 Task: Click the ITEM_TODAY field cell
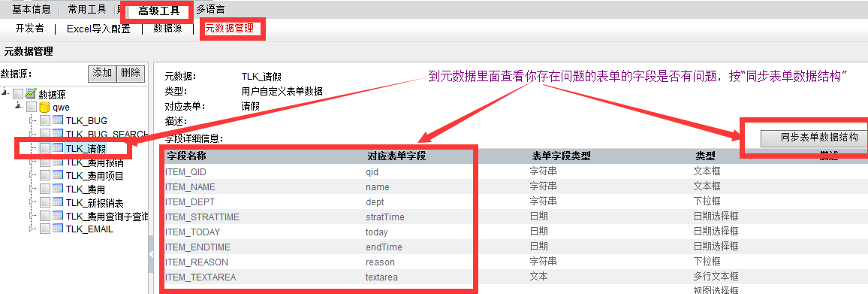pyautogui.click(x=193, y=232)
